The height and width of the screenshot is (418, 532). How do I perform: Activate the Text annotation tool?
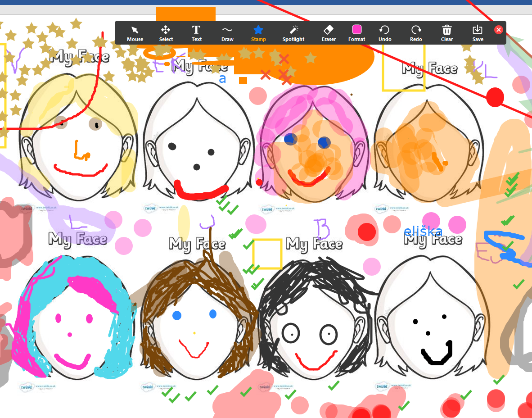196,33
